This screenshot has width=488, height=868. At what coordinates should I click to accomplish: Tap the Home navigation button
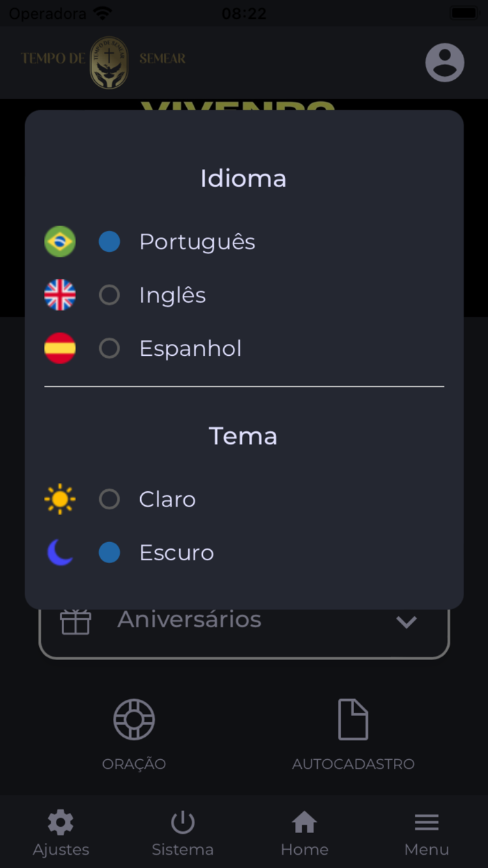[x=305, y=832]
